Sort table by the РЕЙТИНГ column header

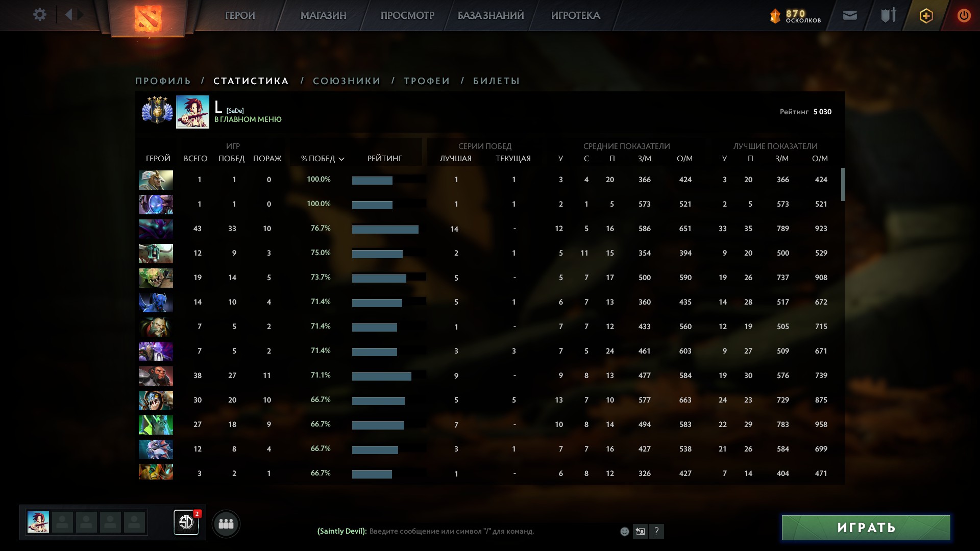pyautogui.click(x=384, y=159)
